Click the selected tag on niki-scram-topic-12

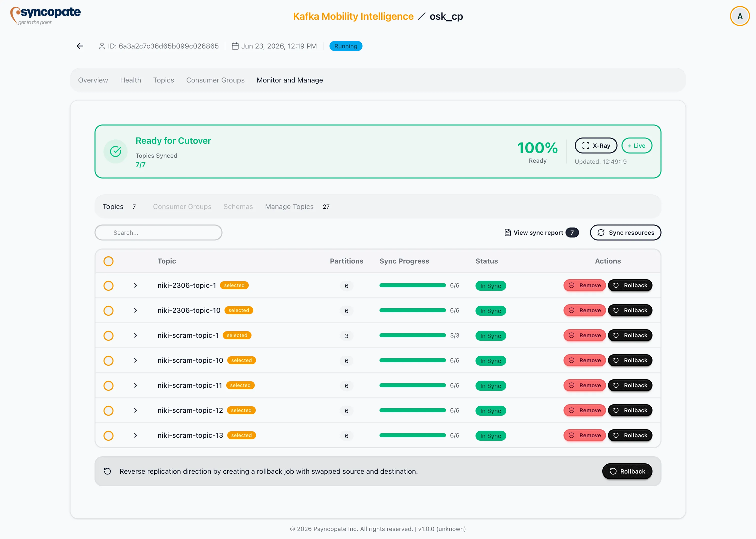click(x=241, y=410)
